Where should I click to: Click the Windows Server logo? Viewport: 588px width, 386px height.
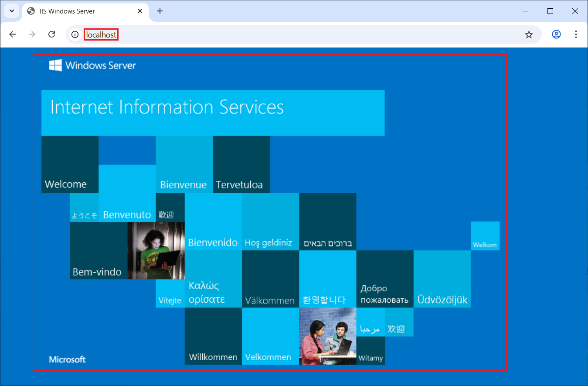92,65
